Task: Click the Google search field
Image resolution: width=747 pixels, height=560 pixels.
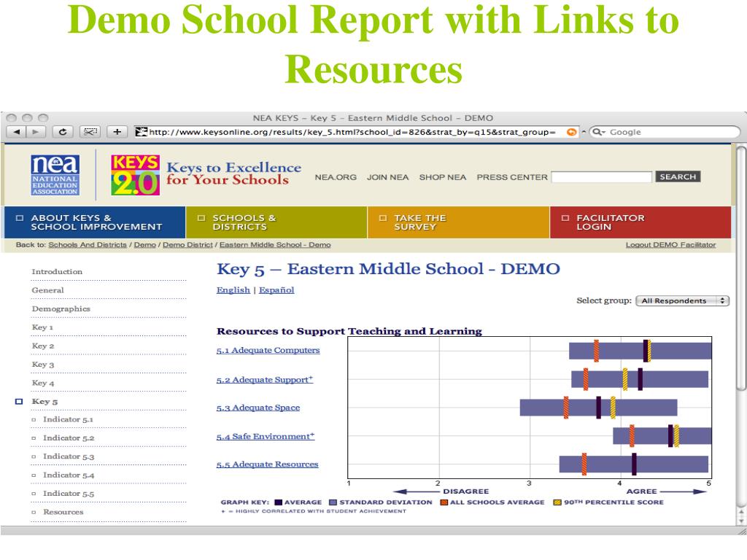Action: [665, 132]
